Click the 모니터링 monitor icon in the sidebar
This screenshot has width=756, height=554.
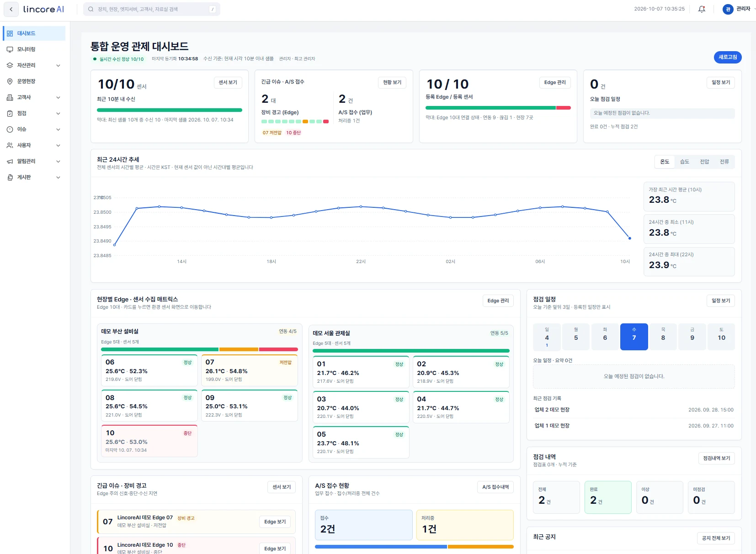click(10, 49)
